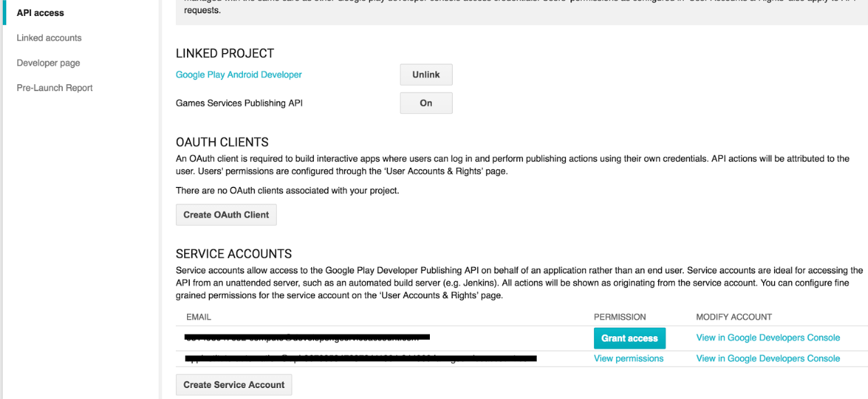Select the first redacted service account email
The width and height of the screenshot is (868, 399).
click(307, 338)
